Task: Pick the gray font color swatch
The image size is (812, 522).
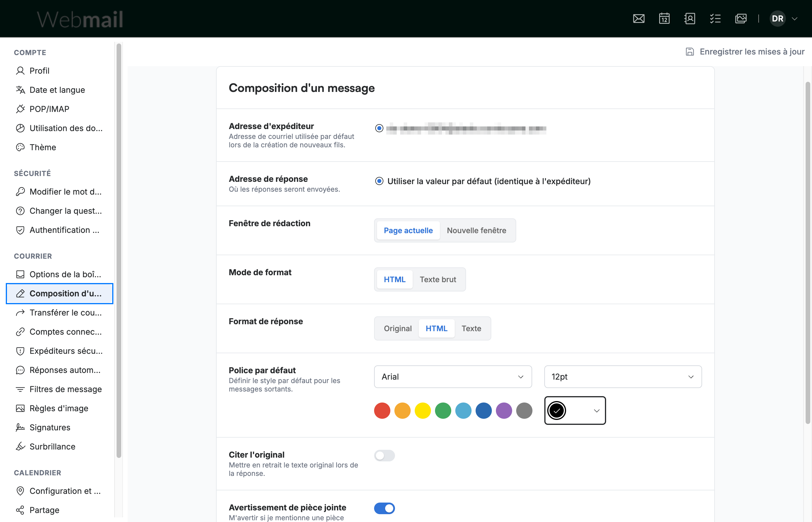Action: click(524, 410)
